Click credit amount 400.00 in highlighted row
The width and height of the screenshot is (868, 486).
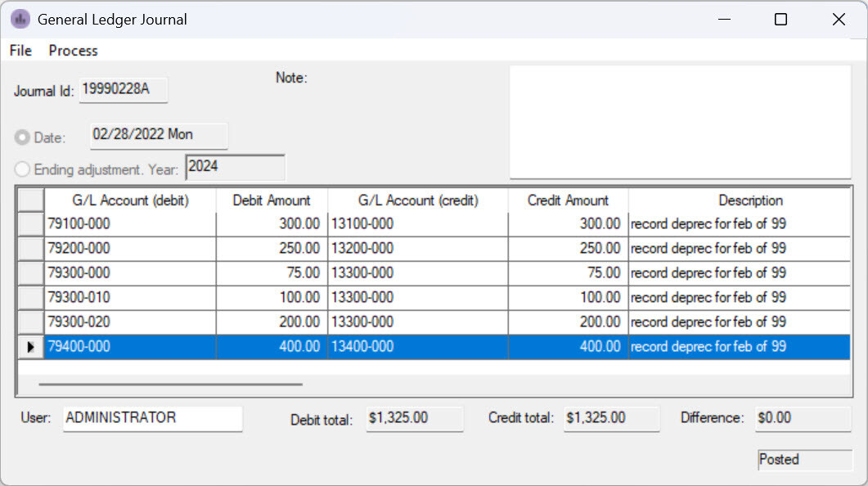click(x=568, y=347)
